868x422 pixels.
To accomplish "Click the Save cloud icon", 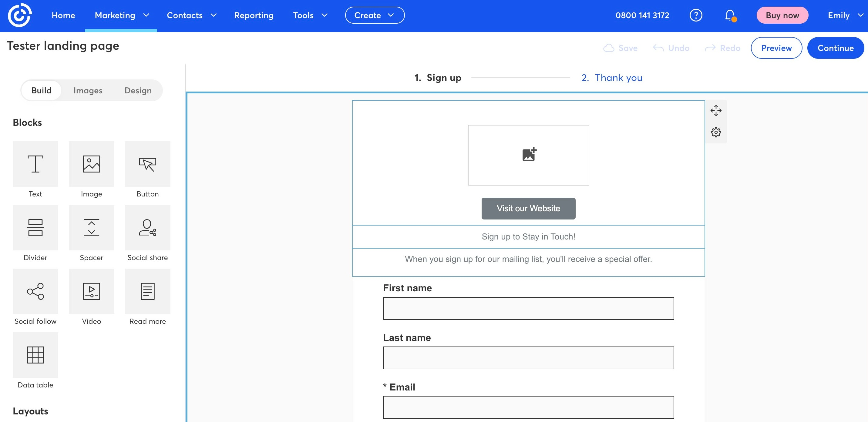I will (609, 48).
